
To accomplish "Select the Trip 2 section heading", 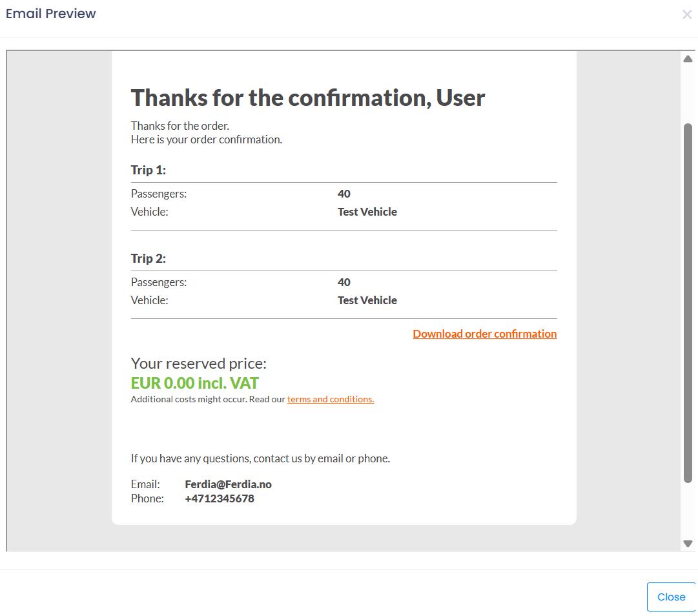I will pos(149,259).
